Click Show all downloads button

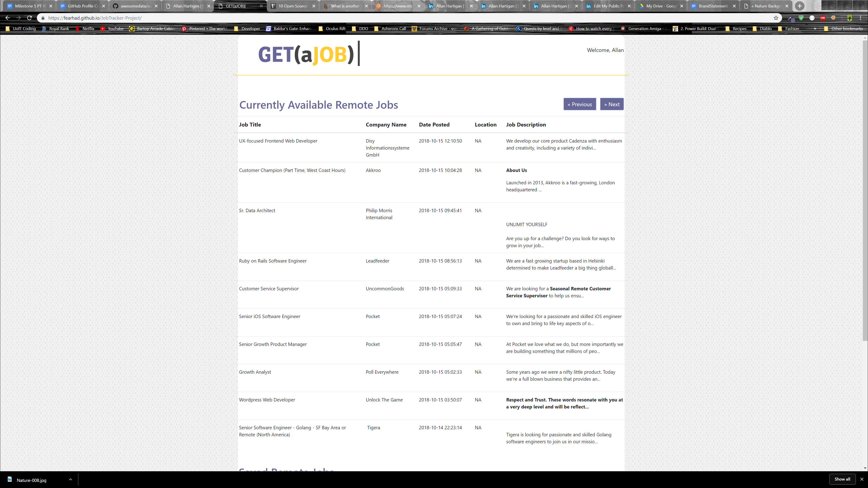tap(842, 479)
